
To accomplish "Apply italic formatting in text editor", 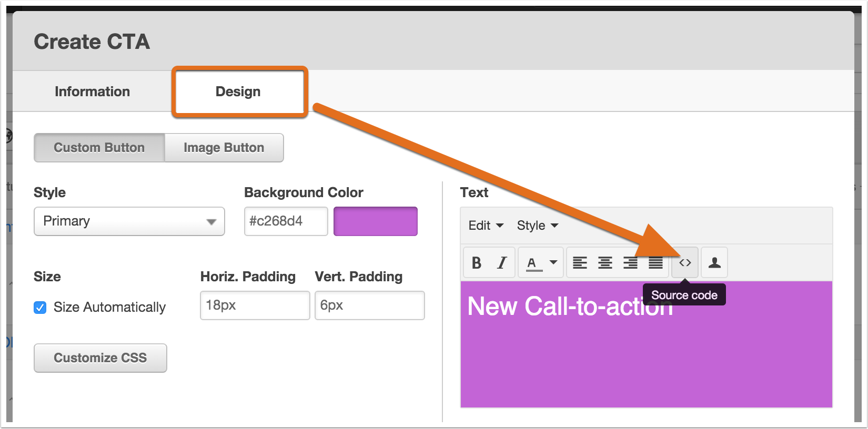I will (502, 262).
